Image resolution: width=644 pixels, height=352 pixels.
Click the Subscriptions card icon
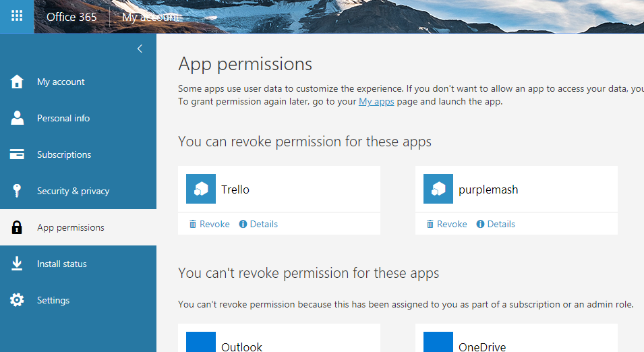click(x=17, y=154)
